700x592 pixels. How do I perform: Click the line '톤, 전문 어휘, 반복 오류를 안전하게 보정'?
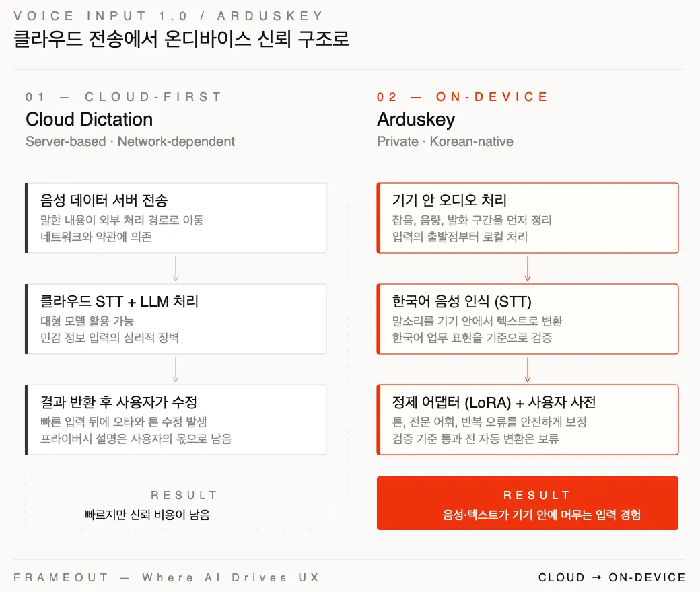(489, 422)
